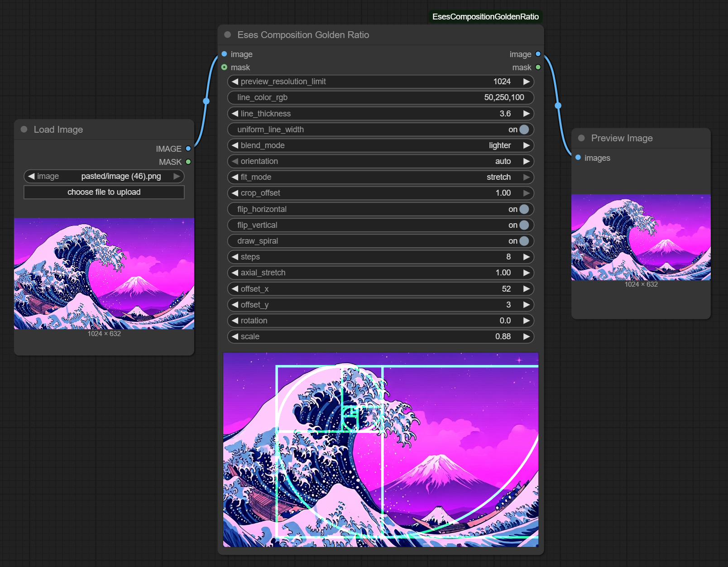Click the Golden Ratio image input socket
This screenshot has height=567, width=728.
(x=224, y=54)
